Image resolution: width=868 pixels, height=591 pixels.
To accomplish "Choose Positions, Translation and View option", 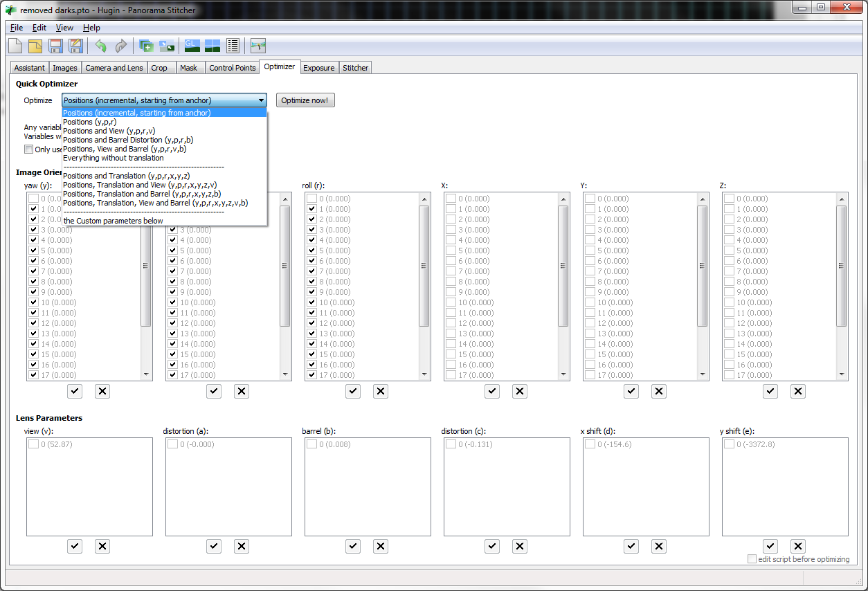I will pyautogui.click(x=164, y=185).
